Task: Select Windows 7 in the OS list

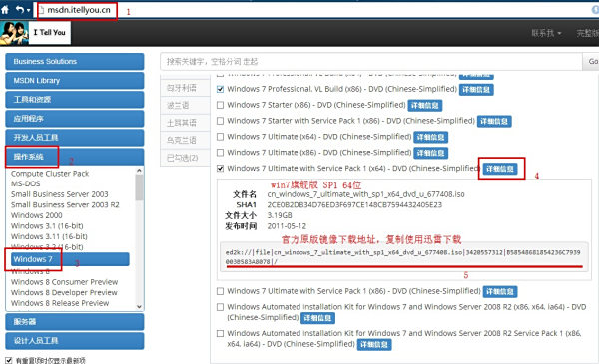Action: point(70,259)
